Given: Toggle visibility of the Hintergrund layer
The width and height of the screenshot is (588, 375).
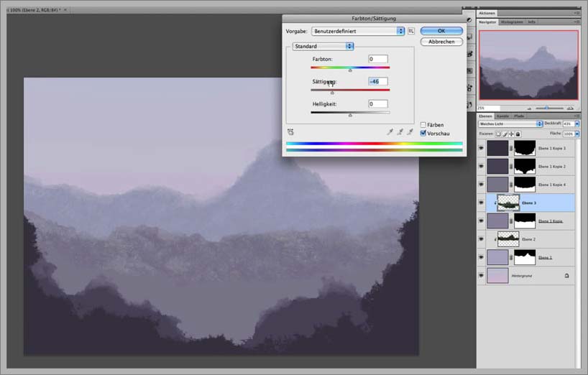Looking at the screenshot, I should point(482,275).
